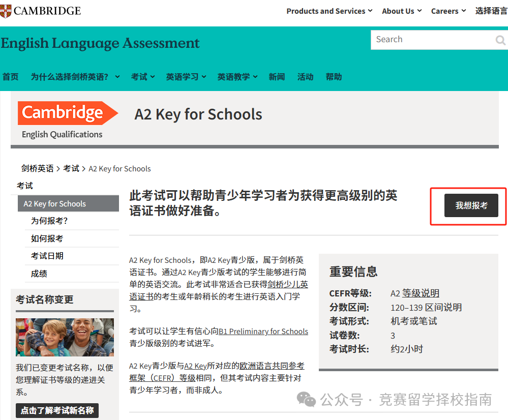Open 帮助 in the navigation bar

coord(334,77)
